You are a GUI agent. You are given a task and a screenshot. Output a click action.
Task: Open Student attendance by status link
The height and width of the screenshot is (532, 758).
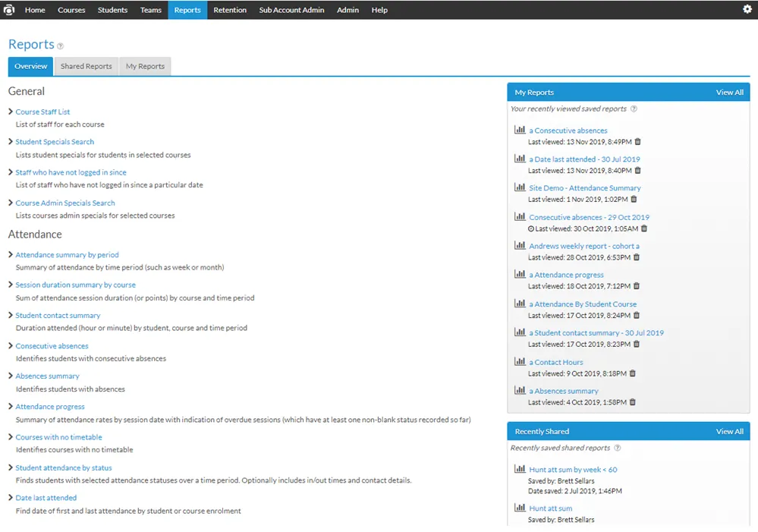click(x=63, y=467)
